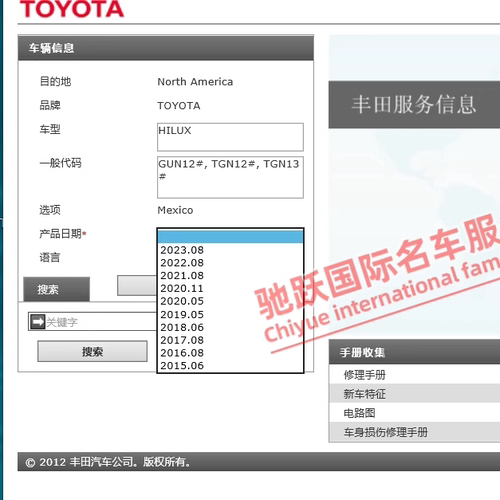Click the 一般代码 label
This screenshot has height=500, width=500.
[60, 163]
